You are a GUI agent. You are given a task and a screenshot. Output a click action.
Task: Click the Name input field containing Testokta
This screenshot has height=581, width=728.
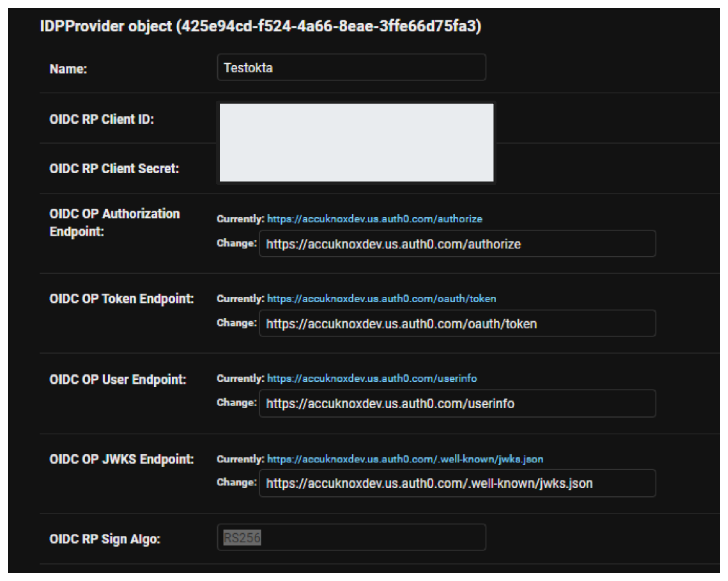pos(351,67)
